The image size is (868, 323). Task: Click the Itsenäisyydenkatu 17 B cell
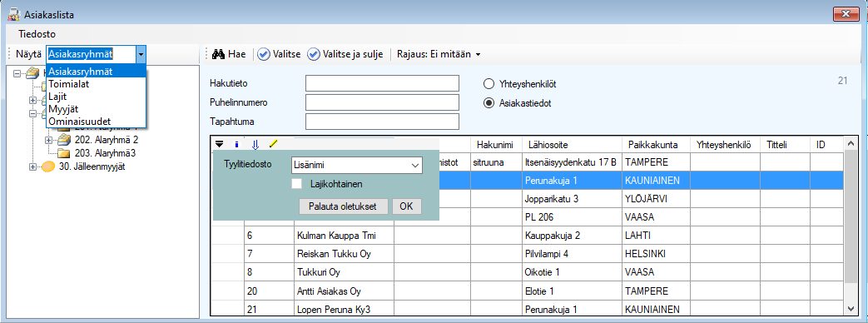[573, 162]
